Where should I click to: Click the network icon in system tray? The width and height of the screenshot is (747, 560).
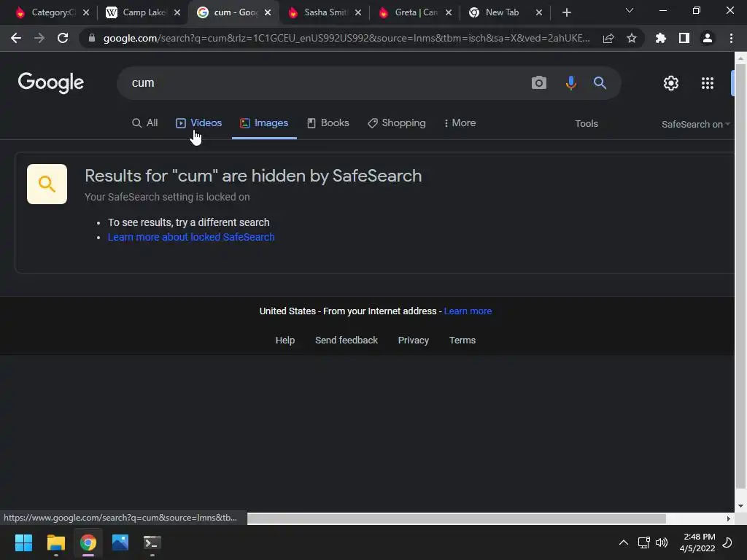click(643, 542)
